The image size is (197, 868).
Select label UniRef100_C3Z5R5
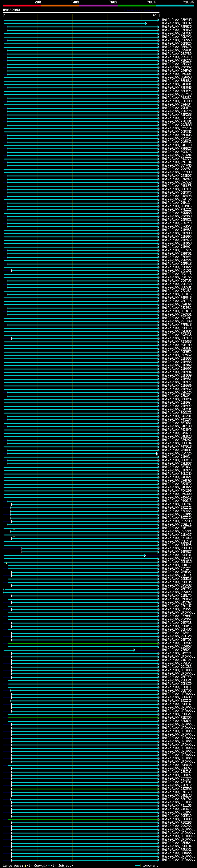176,789
